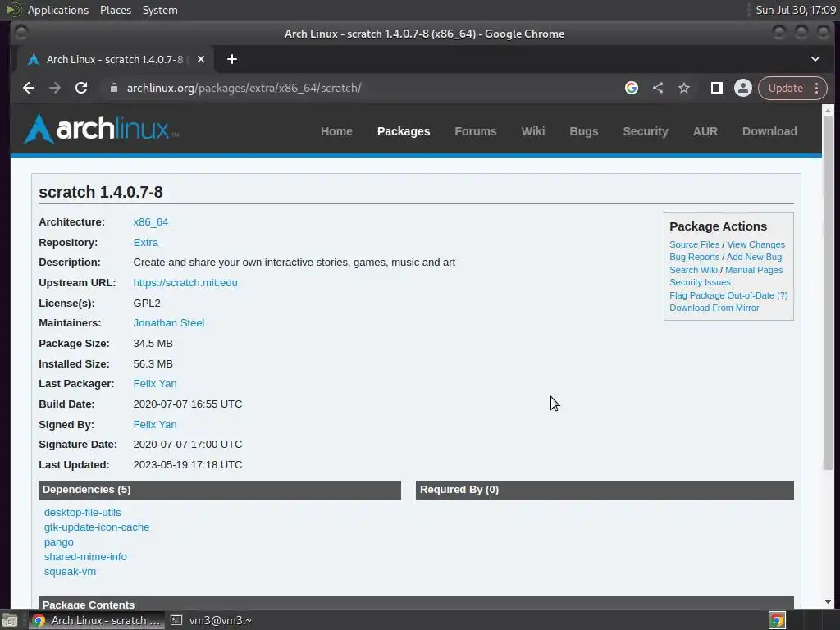This screenshot has height=630, width=840.
Task: Click the Dependencies (5) header
Action: click(x=220, y=490)
